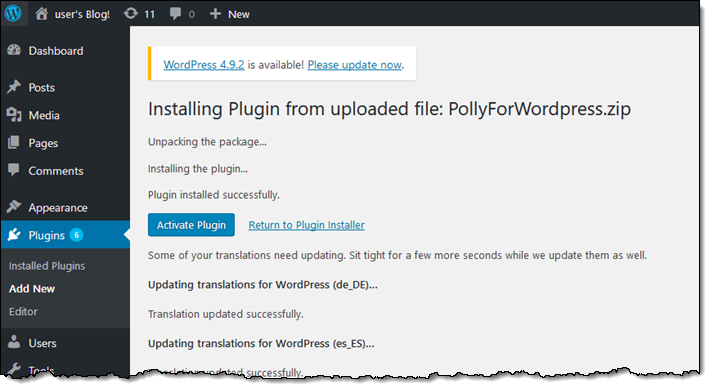Open the comments bubble icon in top bar
Image resolution: width=710 pixels, height=389 pixels.
pos(175,14)
